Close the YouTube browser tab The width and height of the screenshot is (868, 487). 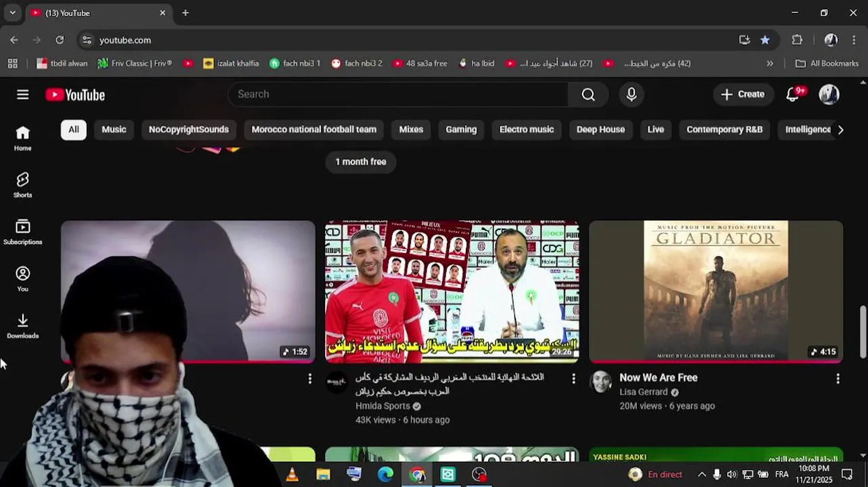coord(162,13)
